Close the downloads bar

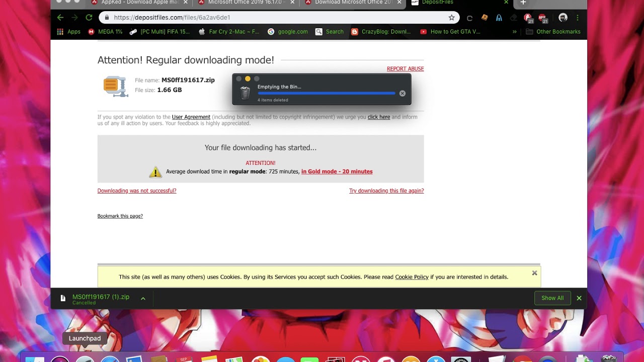[x=579, y=298]
